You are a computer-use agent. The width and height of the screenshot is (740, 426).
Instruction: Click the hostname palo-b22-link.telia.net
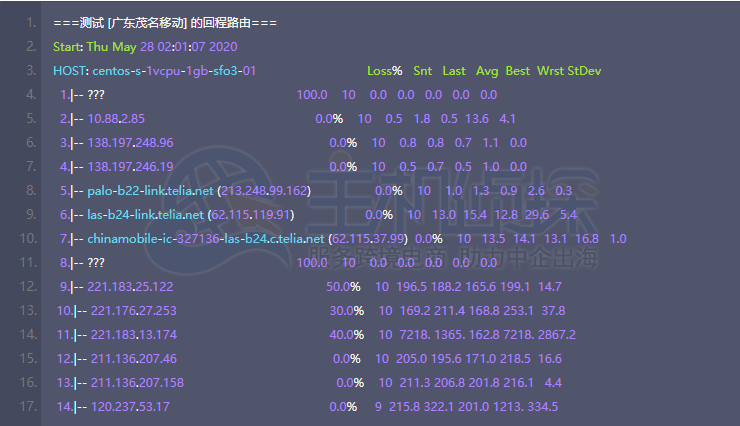click(x=150, y=191)
